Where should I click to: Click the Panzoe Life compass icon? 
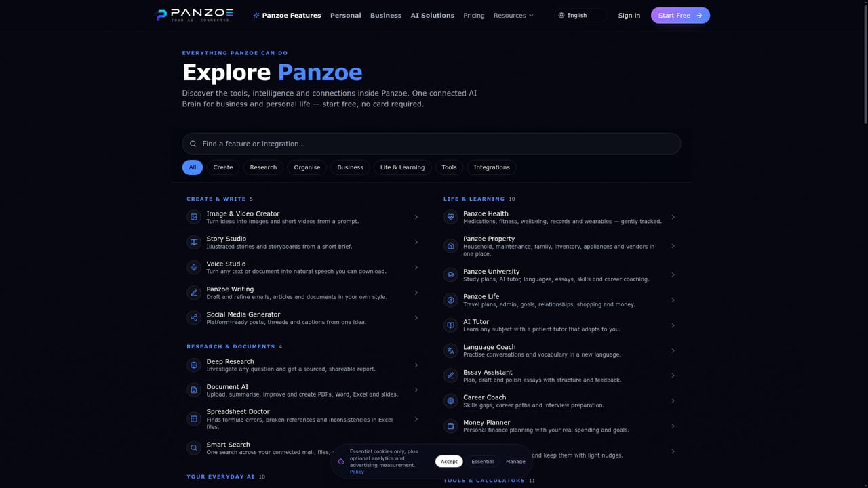(450, 300)
